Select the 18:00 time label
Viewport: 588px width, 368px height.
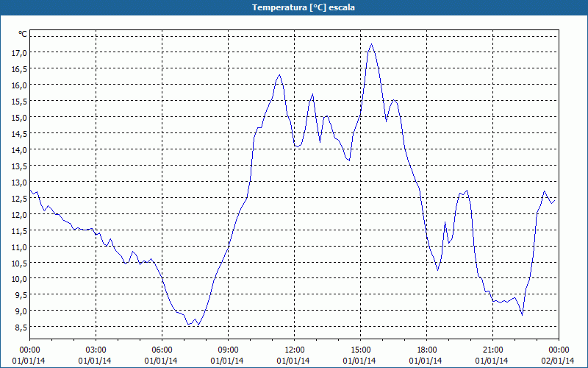click(427, 350)
